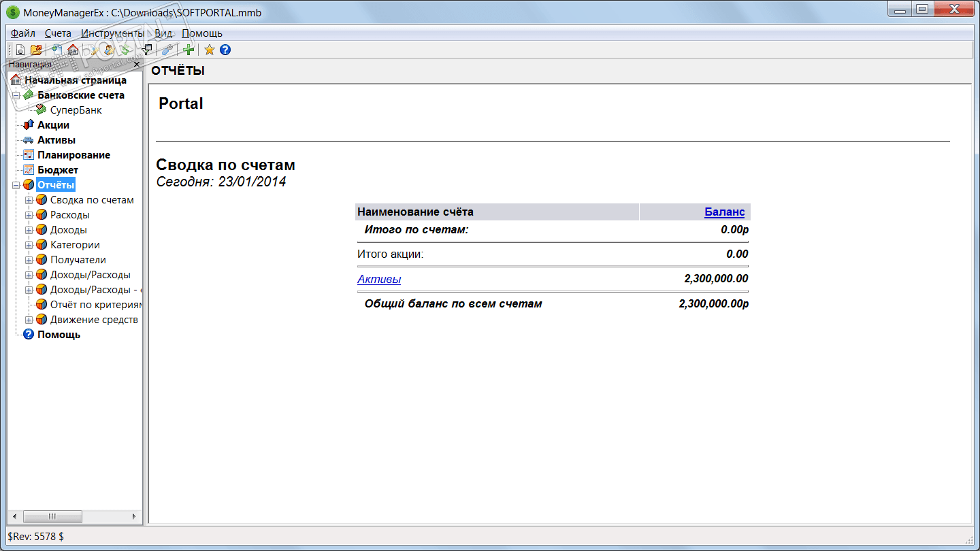Expand the Сводка по счетам report node
This screenshot has height=551, width=980.
29,200
